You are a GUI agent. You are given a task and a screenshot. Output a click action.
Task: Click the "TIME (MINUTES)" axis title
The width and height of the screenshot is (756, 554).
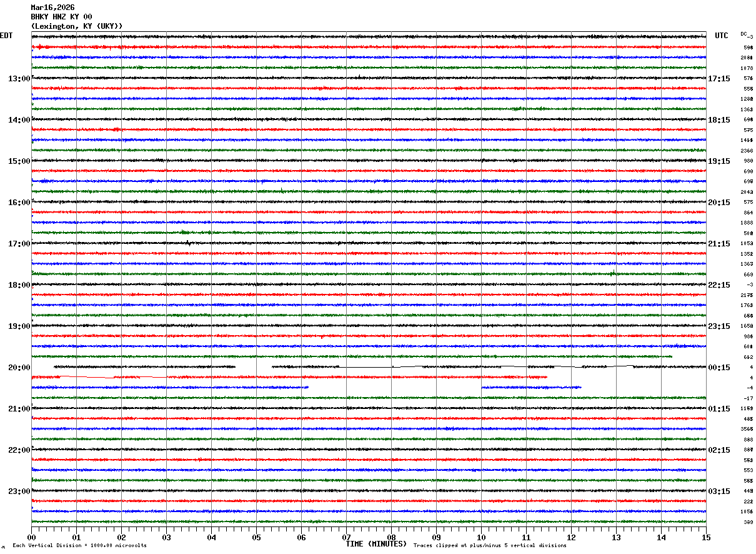click(x=376, y=544)
